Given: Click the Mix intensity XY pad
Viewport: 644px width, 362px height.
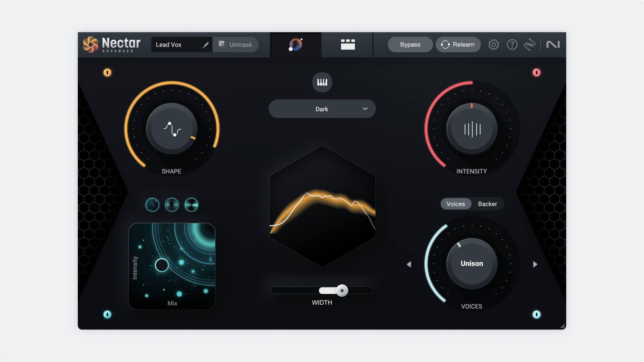Looking at the screenshot, I should [x=172, y=265].
